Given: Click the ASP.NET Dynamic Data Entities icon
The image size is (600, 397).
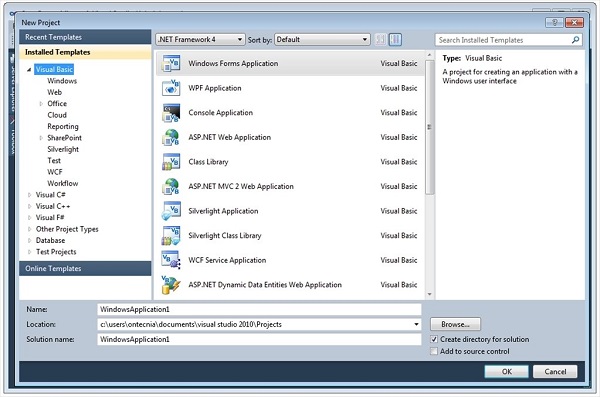Looking at the screenshot, I should pos(171,285).
